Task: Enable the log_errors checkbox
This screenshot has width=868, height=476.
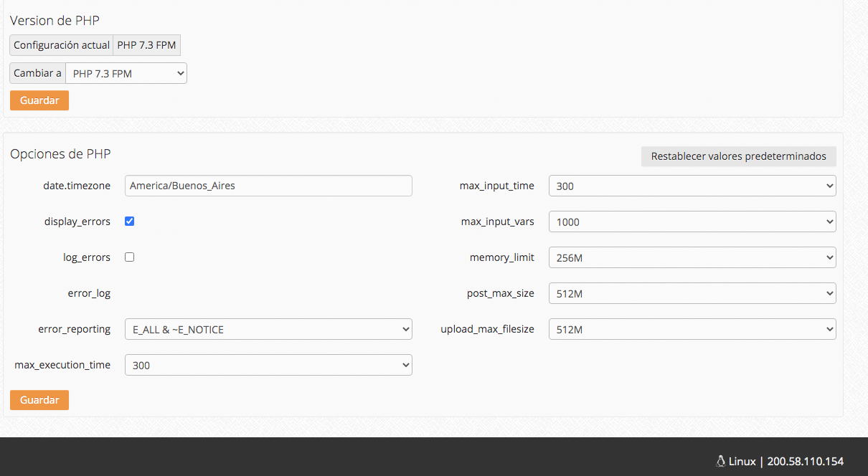Action: point(130,257)
